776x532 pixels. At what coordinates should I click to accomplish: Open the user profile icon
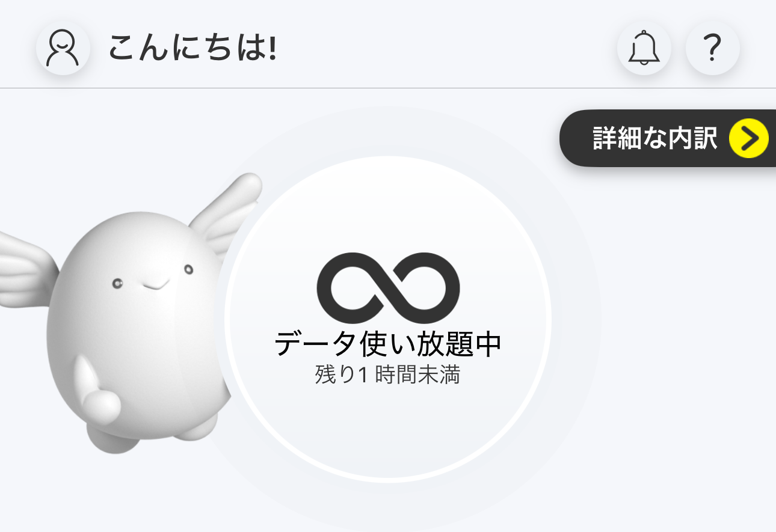[x=63, y=48]
